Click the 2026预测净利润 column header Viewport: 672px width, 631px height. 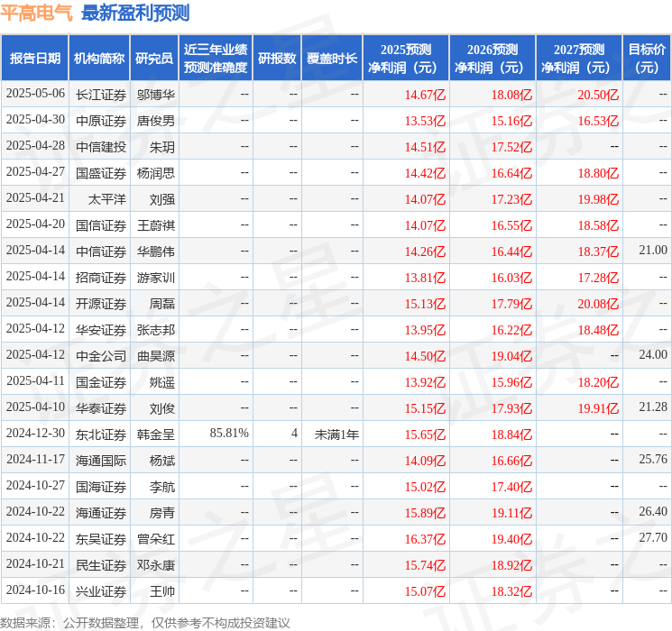492,59
